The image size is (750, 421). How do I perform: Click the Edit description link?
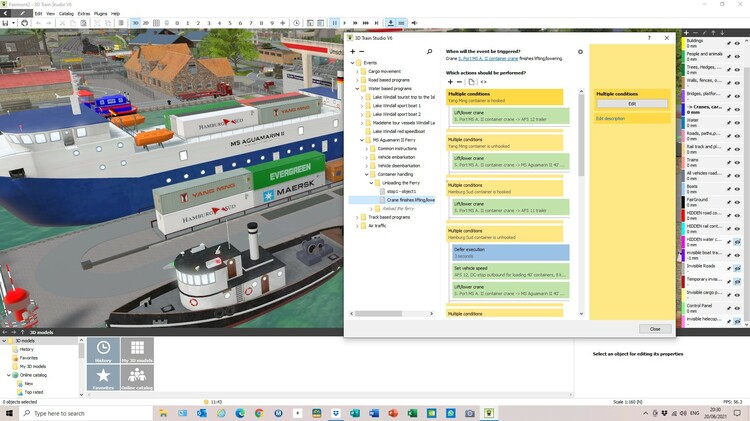pyautogui.click(x=610, y=118)
